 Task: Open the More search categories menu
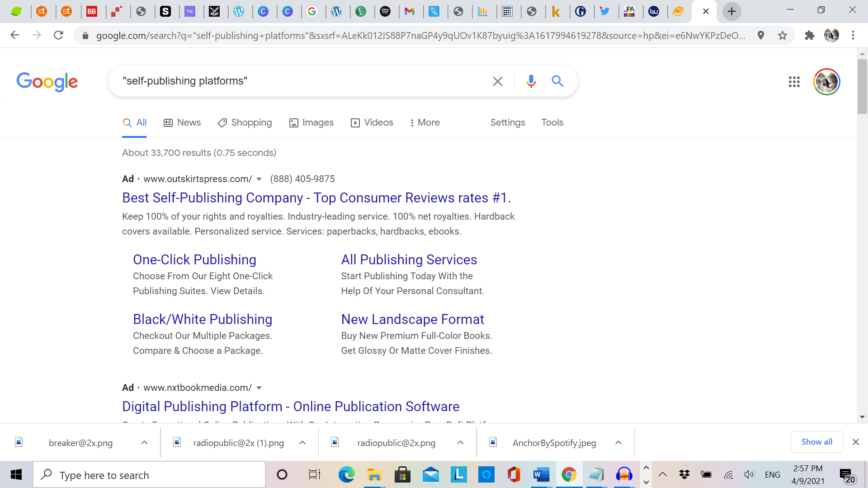pyautogui.click(x=425, y=122)
